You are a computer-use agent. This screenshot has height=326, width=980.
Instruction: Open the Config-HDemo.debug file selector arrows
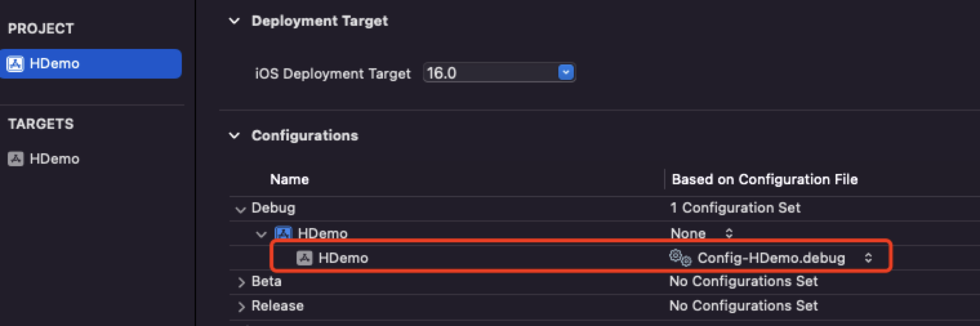click(868, 258)
